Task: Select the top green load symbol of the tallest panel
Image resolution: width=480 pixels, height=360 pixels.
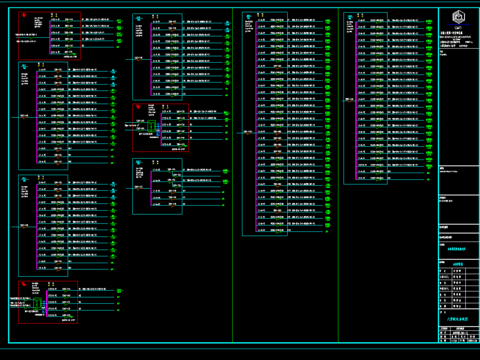Action: tap(328, 22)
